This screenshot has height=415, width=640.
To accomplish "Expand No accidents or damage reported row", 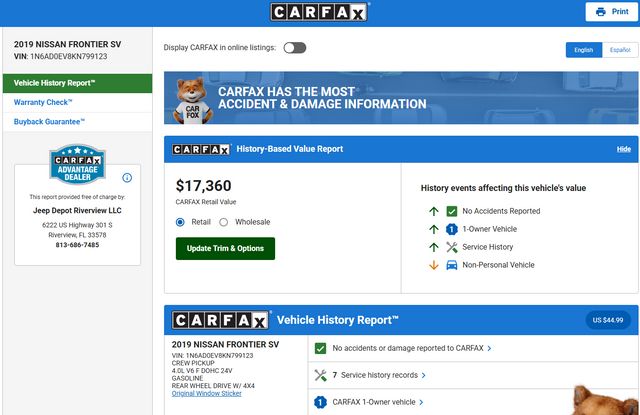I will [x=411, y=348].
